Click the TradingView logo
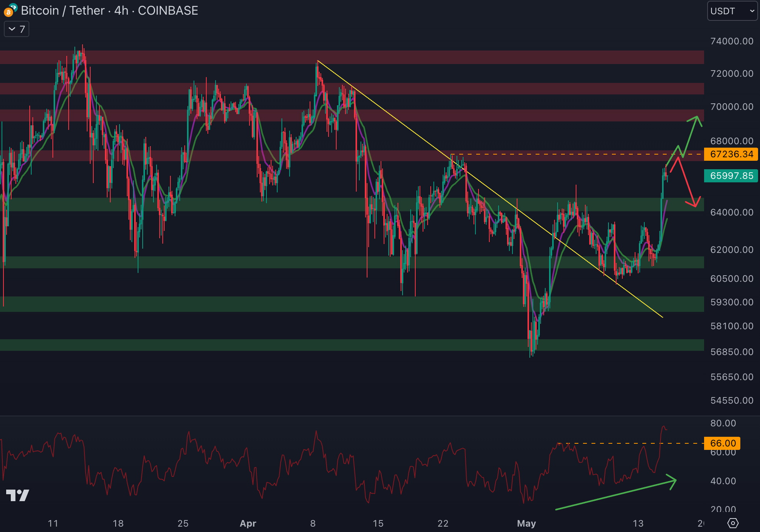 18,495
